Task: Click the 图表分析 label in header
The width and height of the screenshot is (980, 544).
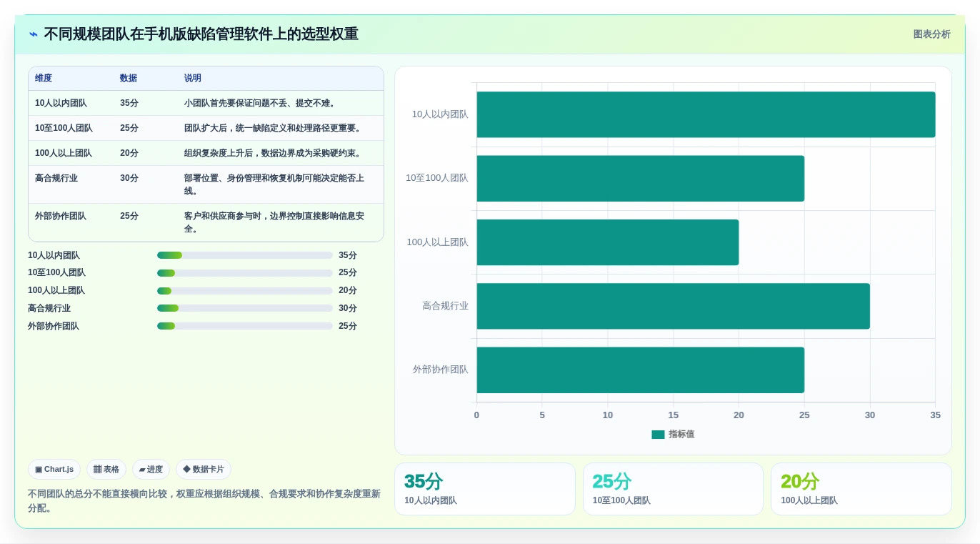Action: coord(931,34)
